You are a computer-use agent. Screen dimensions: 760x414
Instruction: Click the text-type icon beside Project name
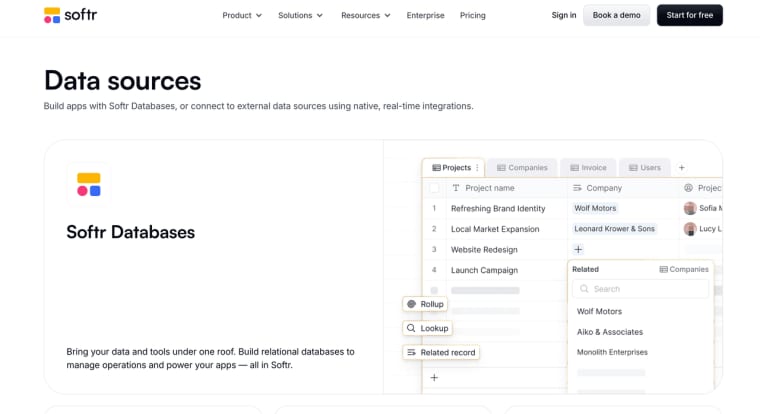[456, 188]
